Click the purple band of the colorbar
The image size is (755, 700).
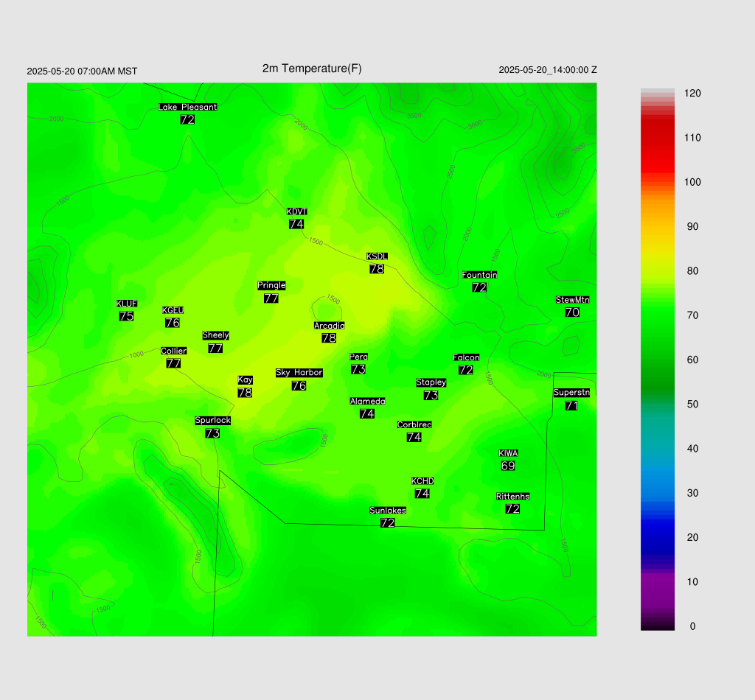click(x=658, y=589)
